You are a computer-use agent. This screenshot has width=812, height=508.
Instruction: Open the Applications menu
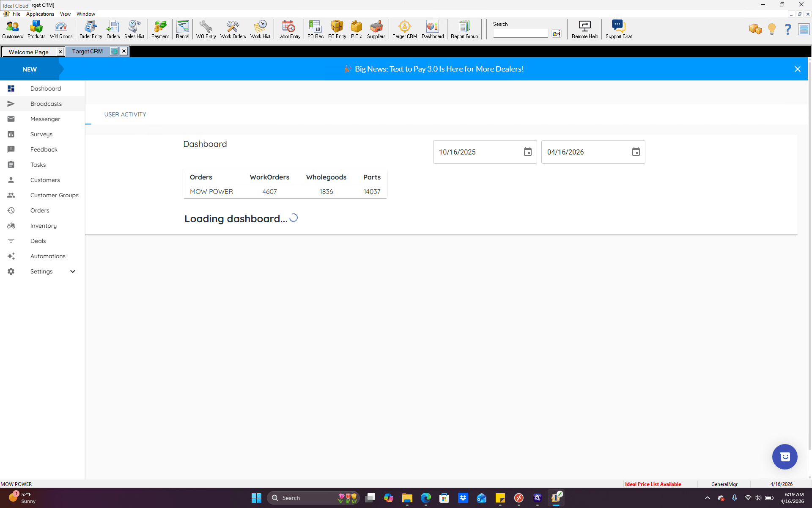click(x=40, y=14)
